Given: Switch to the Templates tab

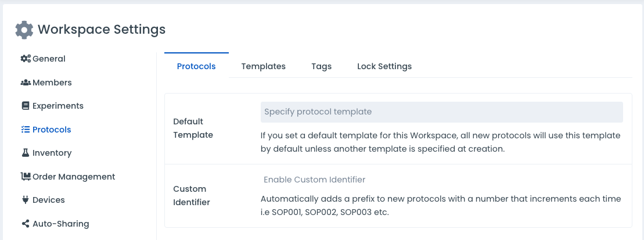Looking at the screenshot, I should pyautogui.click(x=263, y=66).
